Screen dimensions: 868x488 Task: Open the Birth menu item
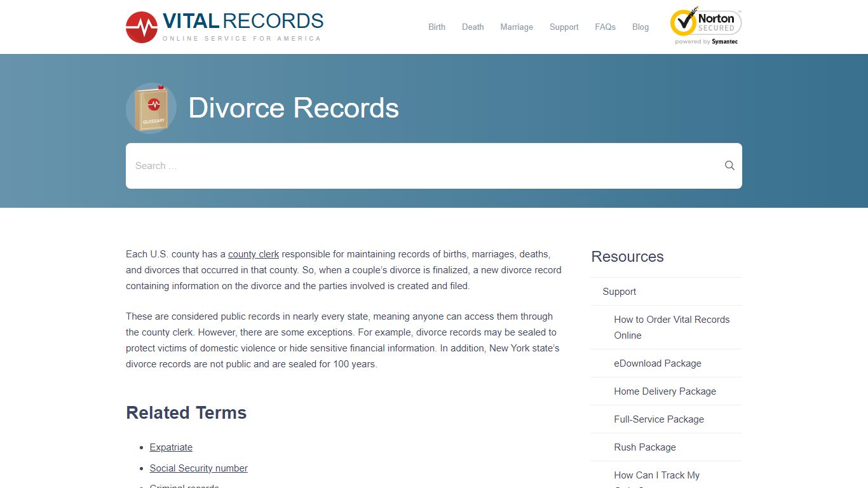point(437,27)
